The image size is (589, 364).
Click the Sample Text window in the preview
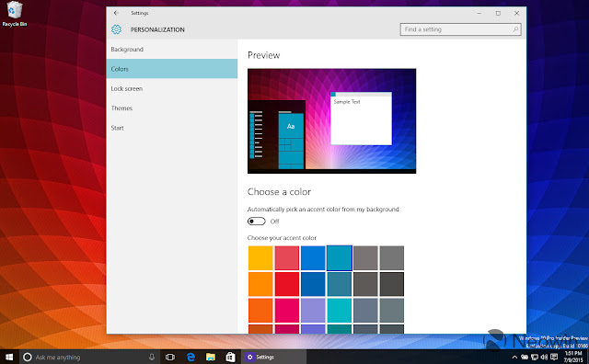pos(361,119)
